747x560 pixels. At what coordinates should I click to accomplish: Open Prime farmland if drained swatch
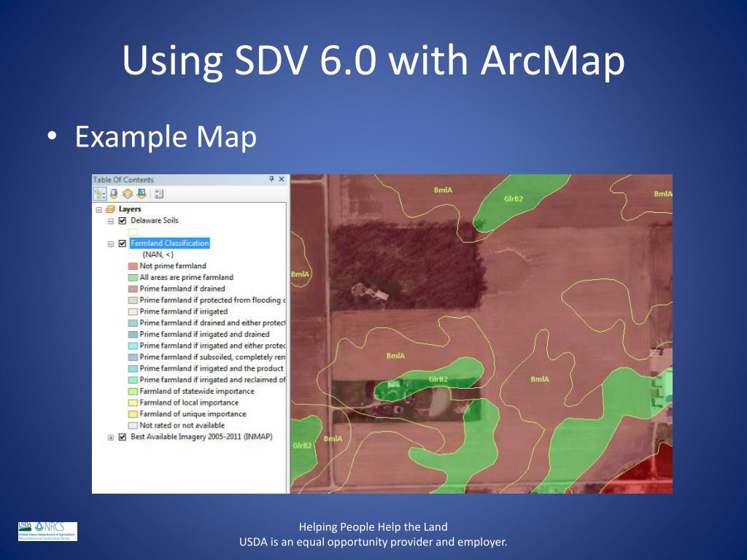[x=133, y=289]
